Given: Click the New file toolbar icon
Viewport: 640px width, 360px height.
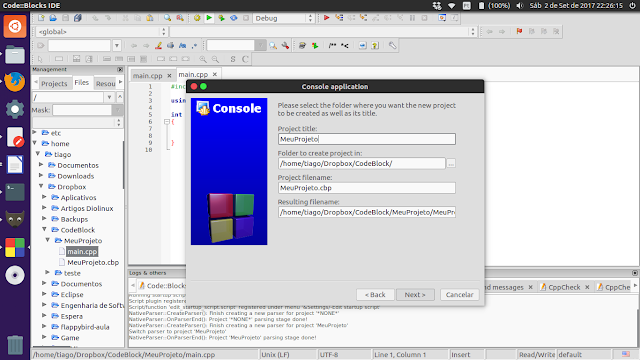Looking at the screenshot, I should click(x=41, y=18).
